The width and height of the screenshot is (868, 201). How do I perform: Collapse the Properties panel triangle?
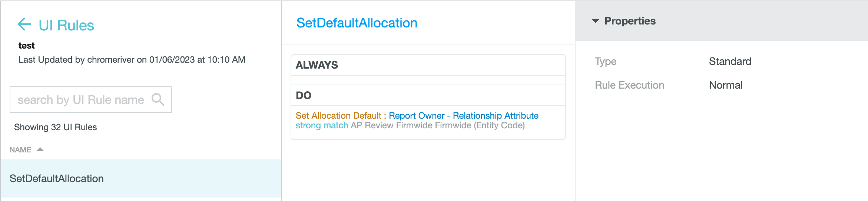pyautogui.click(x=596, y=21)
